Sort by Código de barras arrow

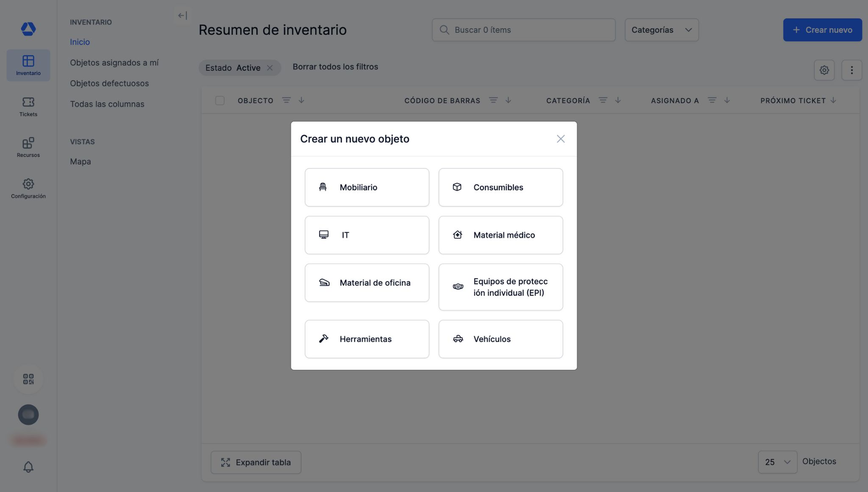pos(508,101)
